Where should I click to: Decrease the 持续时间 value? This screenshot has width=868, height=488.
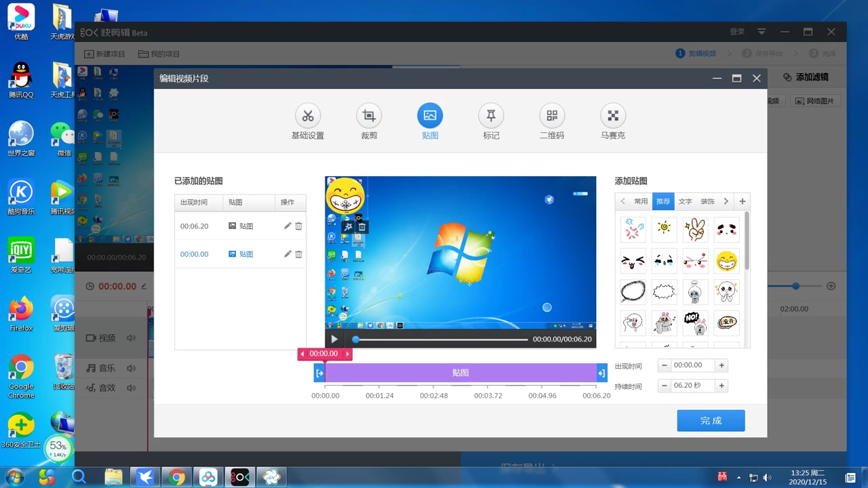pos(665,386)
